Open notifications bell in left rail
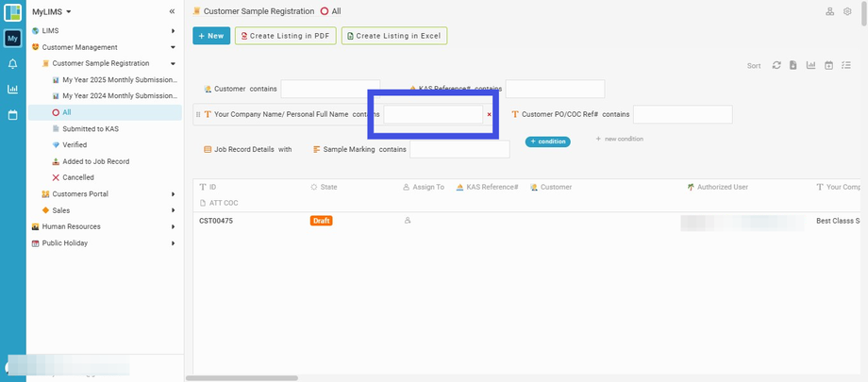Screen dimensions: 868x382 (12, 64)
